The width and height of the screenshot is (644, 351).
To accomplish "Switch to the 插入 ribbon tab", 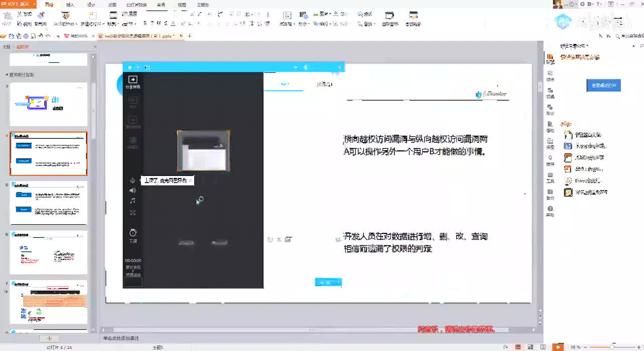I will coord(70,5).
